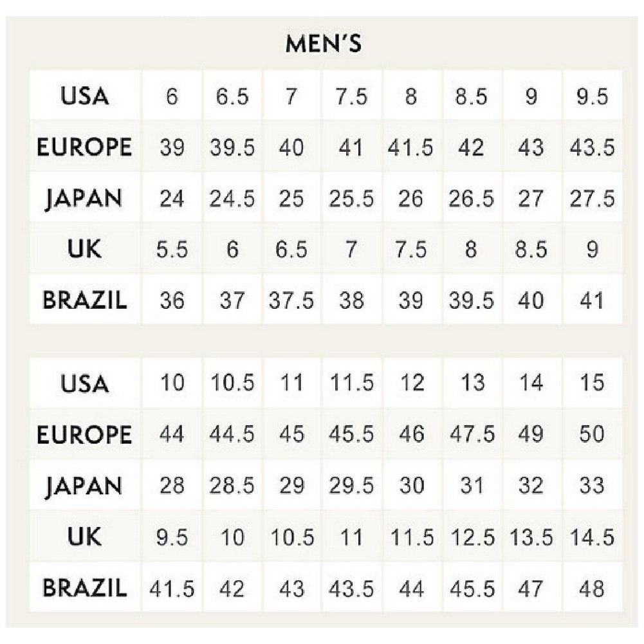Select the Japan size 26.5 cell
Viewport: 644px width, 644px height.
pos(472,198)
